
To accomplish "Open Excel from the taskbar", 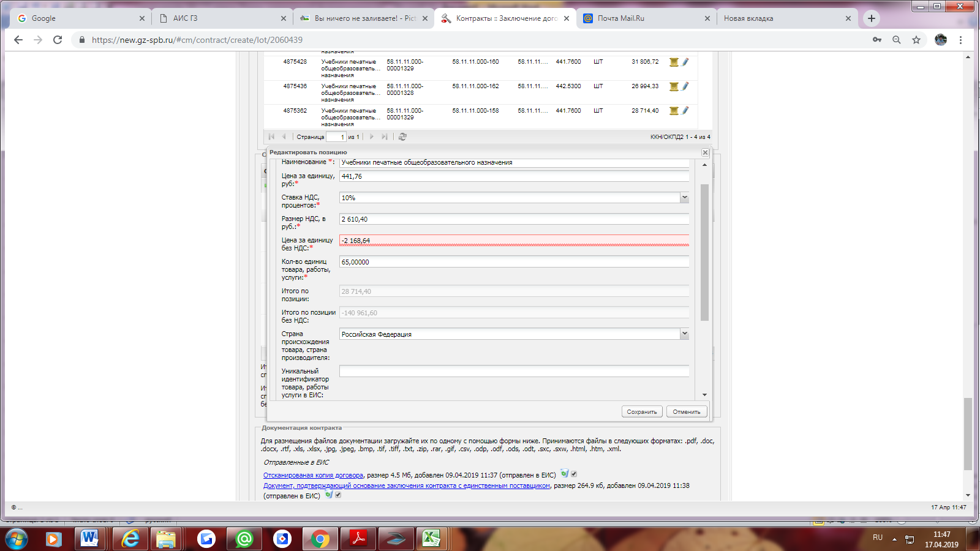I will [x=432, y=539].
